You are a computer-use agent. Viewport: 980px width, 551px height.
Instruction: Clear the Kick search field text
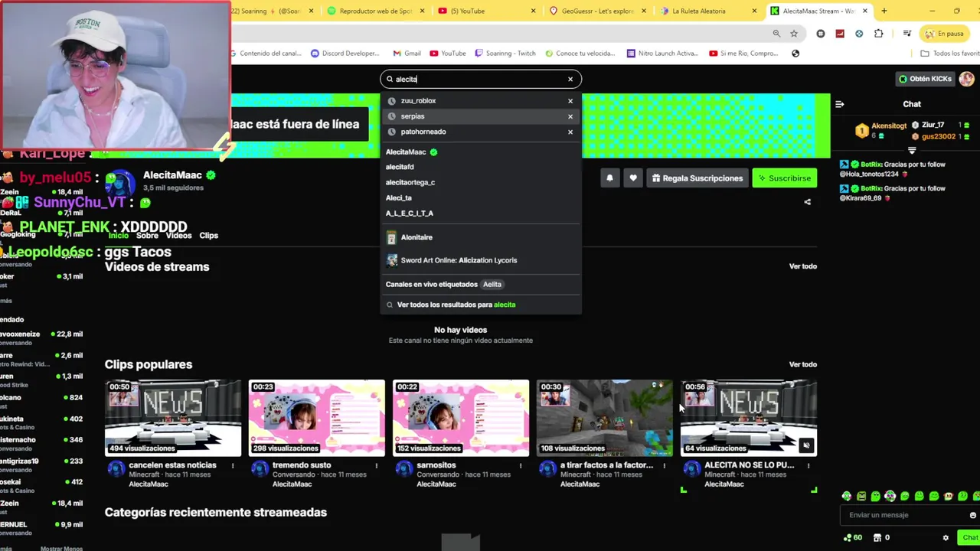pos(570,79)
